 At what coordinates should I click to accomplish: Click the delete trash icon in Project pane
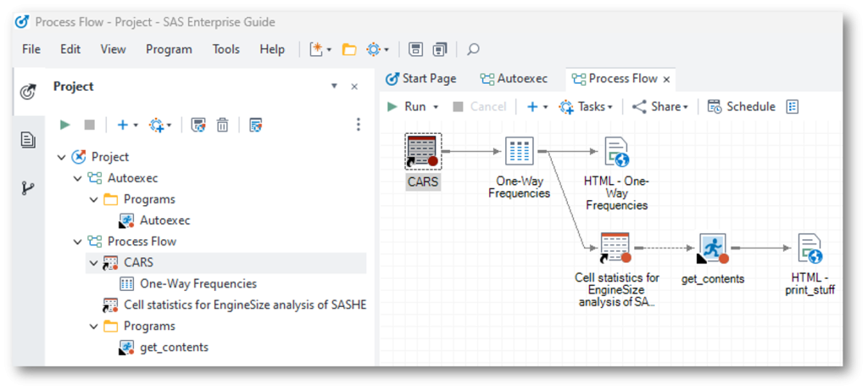click(x=222, y=125)
